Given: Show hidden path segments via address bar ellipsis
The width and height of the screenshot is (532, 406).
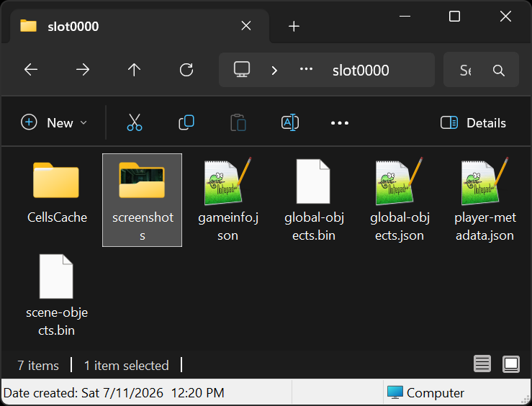Looking at the screenshot, I should pos(306,69).
